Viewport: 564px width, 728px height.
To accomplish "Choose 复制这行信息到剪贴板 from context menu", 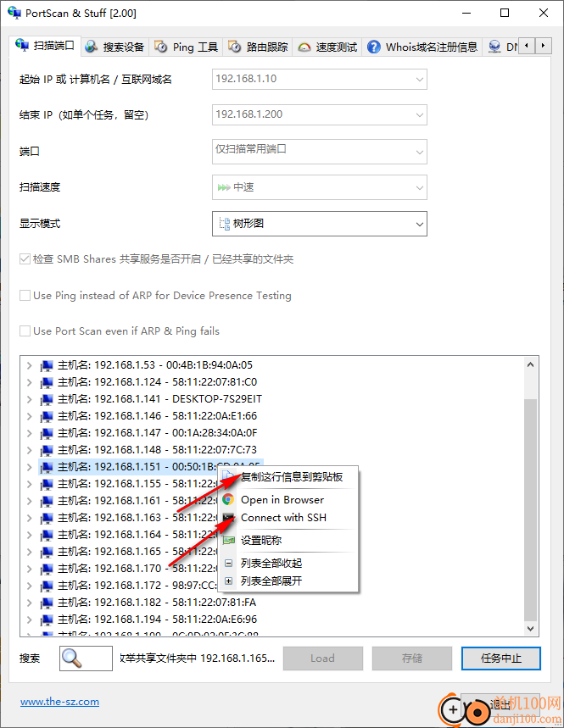I will [x=288, y=477].
